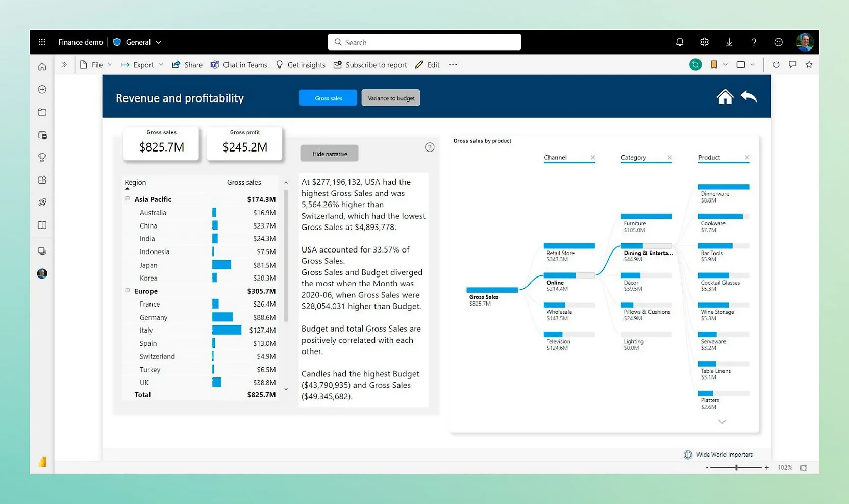Switch to Variance to budget view
This screenshot has height=504, width=849.
click(x=391, y=98)
